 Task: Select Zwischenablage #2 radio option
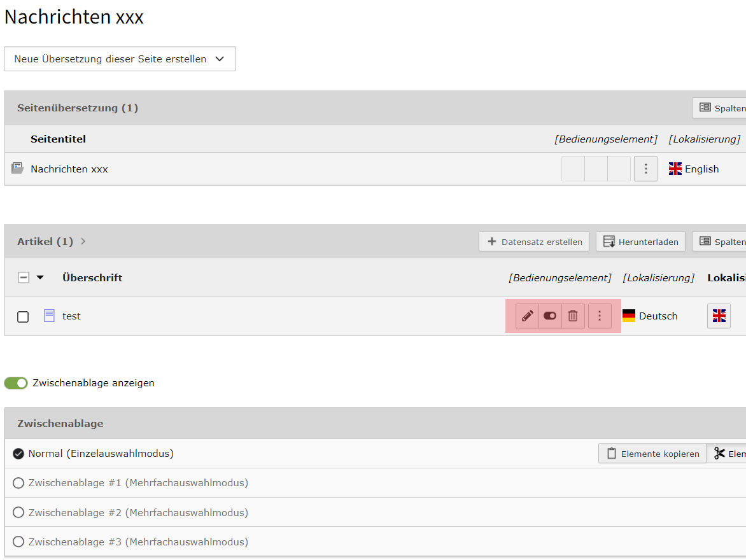pos(18,513)
